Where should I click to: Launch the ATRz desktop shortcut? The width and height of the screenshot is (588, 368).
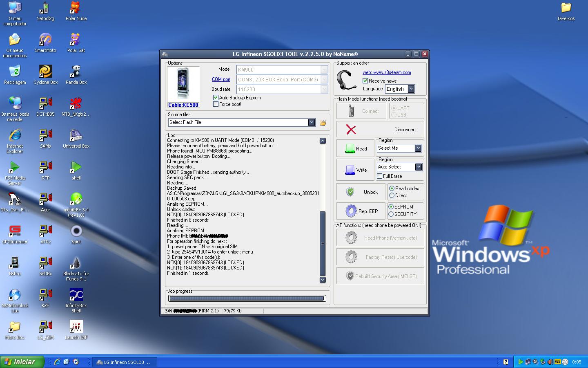coord(45,234)
